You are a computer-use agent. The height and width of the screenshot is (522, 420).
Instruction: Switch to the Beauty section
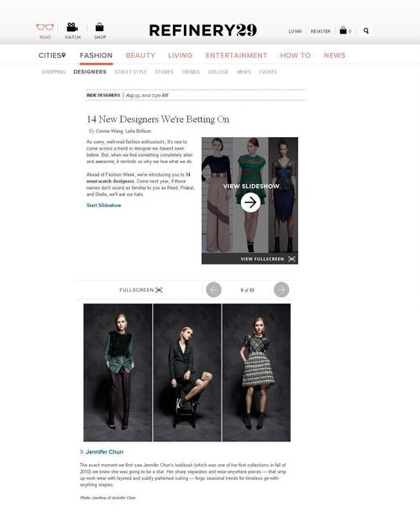tap(140, 55)
